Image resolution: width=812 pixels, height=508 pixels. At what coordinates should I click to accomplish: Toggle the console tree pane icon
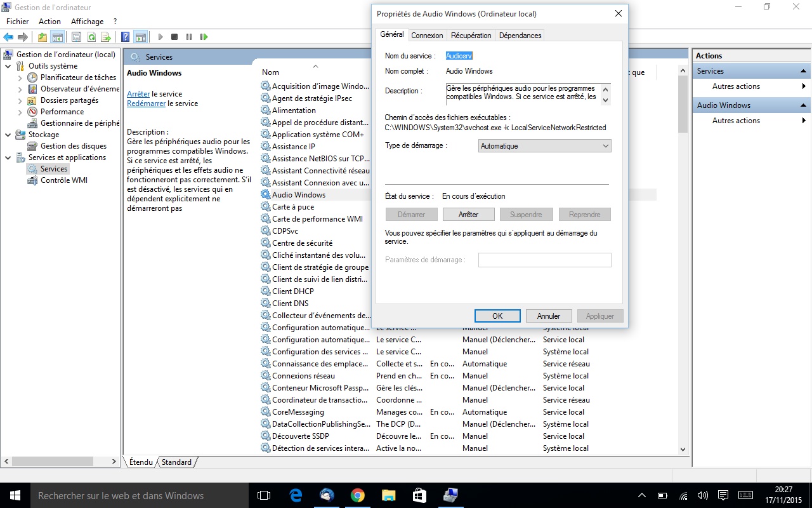57,37
